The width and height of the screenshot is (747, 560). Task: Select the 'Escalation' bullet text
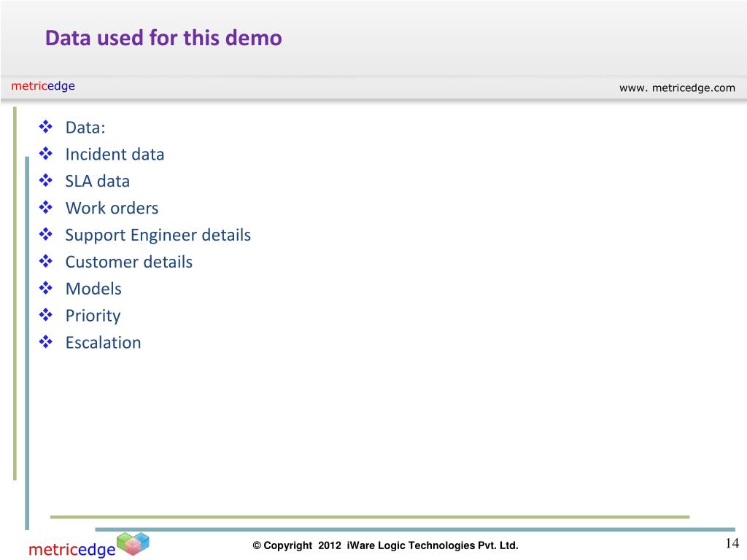pos(104,343)
